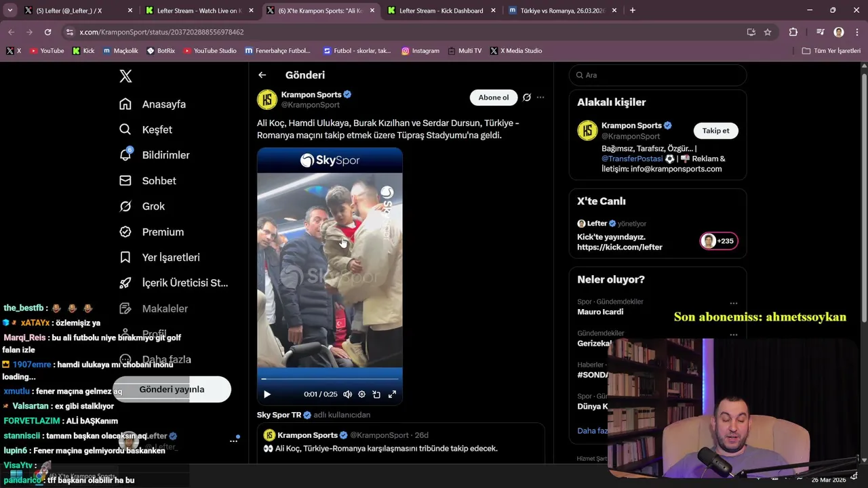
Task: Click the browser forward arrow
Action: coord(29,32)
